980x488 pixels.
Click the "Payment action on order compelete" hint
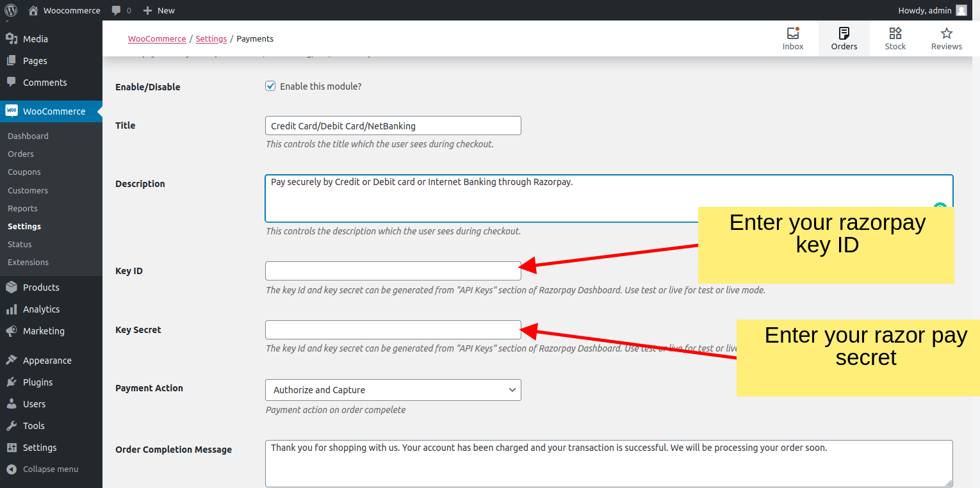click(x=336, y=410)
